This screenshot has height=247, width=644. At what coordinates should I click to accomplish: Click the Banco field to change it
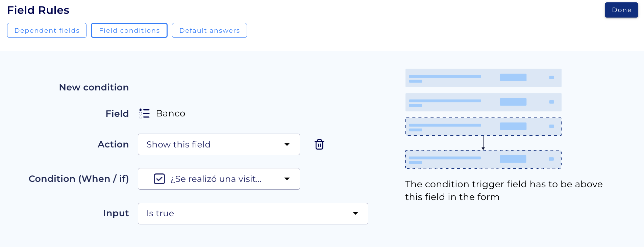(x=170, y=113)
